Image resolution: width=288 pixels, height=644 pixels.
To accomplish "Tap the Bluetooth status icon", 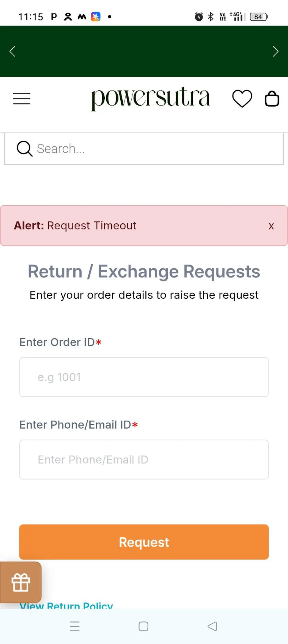I will click(x=211, y=17).
